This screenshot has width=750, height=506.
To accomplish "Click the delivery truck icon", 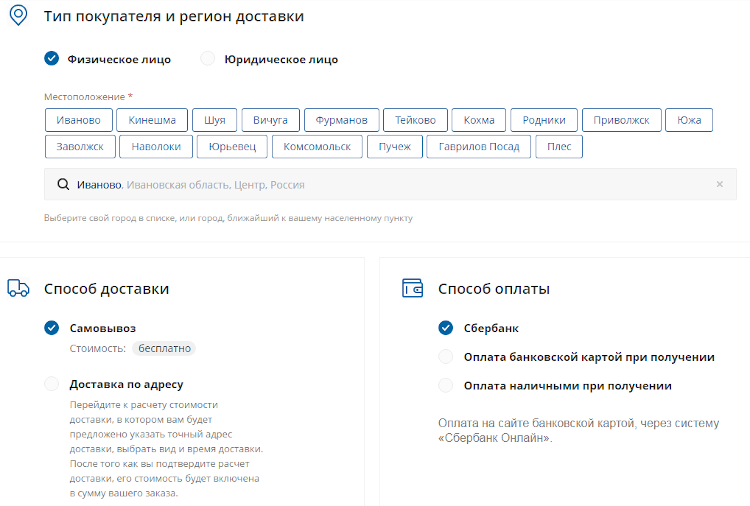I will point(18,289).
